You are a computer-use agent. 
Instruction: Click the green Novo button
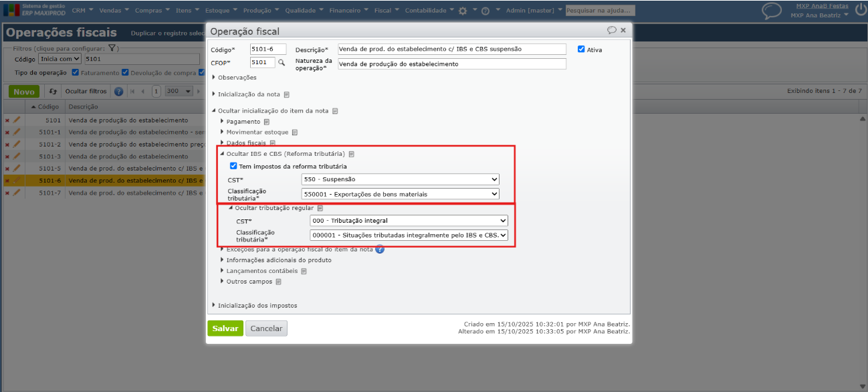(24, 92)
